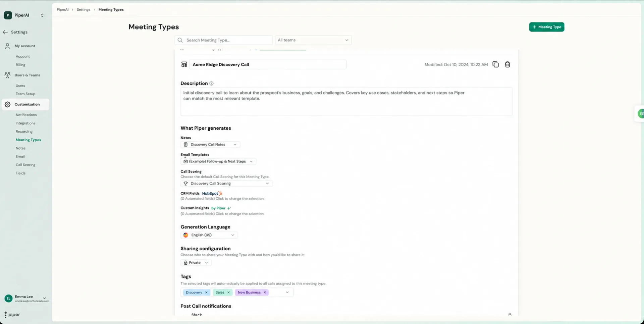
Task: Remove the Sales tag
Action: click(228, 293)
